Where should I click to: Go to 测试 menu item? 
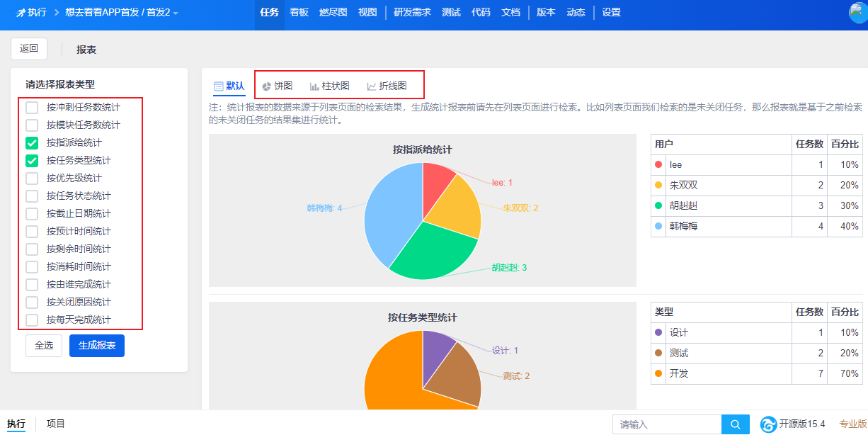(x=451, y=13)
